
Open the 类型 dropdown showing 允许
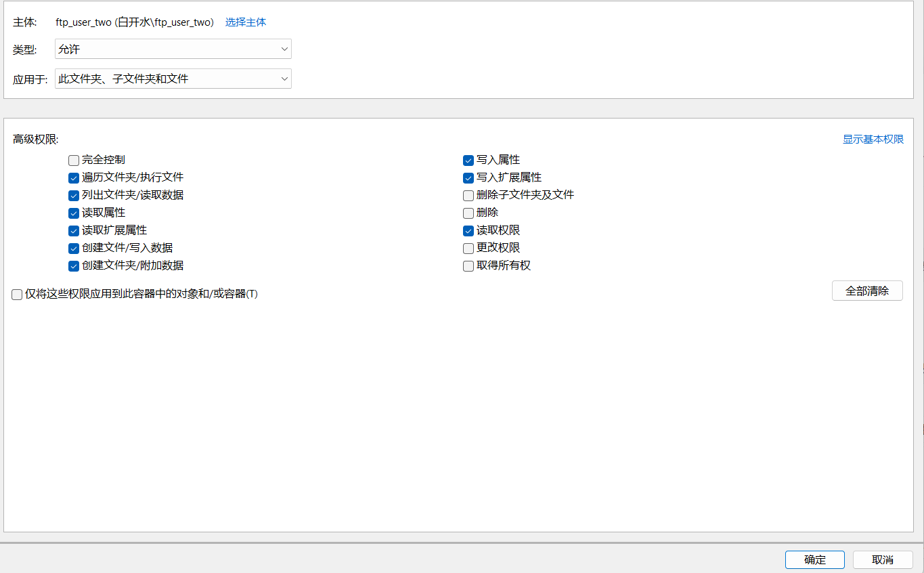173,49
